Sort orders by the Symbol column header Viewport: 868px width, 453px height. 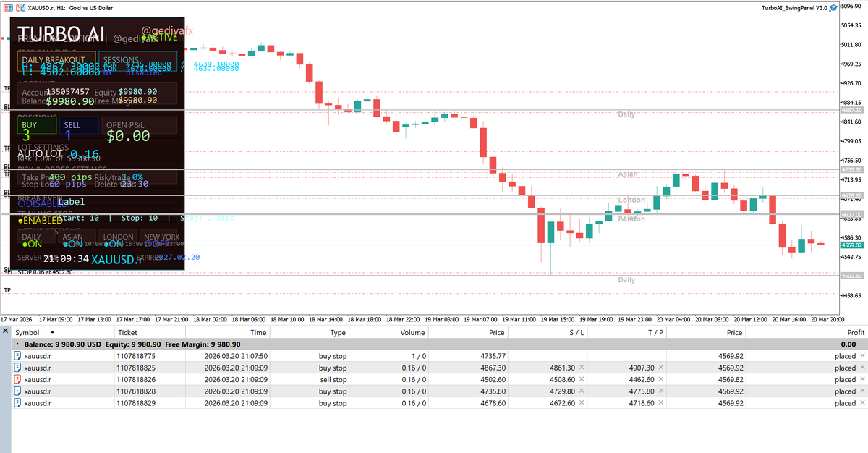click(27, 332)
